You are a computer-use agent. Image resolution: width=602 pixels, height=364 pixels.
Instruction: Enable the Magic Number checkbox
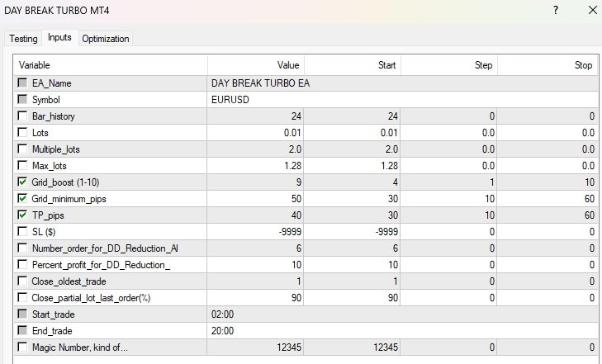[22, 347]
